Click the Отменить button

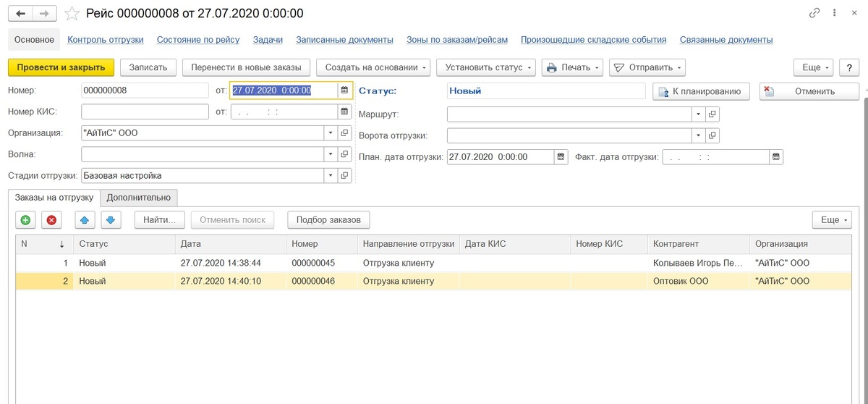tap(809, 91)
